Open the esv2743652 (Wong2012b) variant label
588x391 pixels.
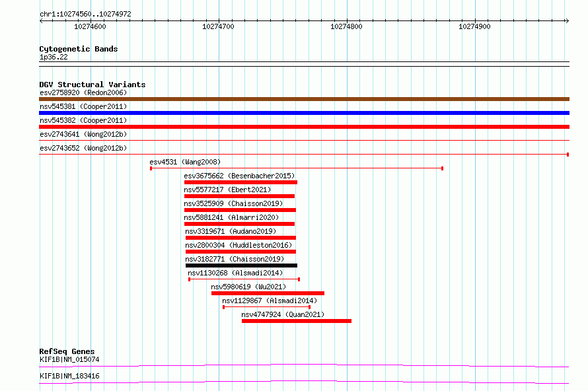tap(83, 148)
